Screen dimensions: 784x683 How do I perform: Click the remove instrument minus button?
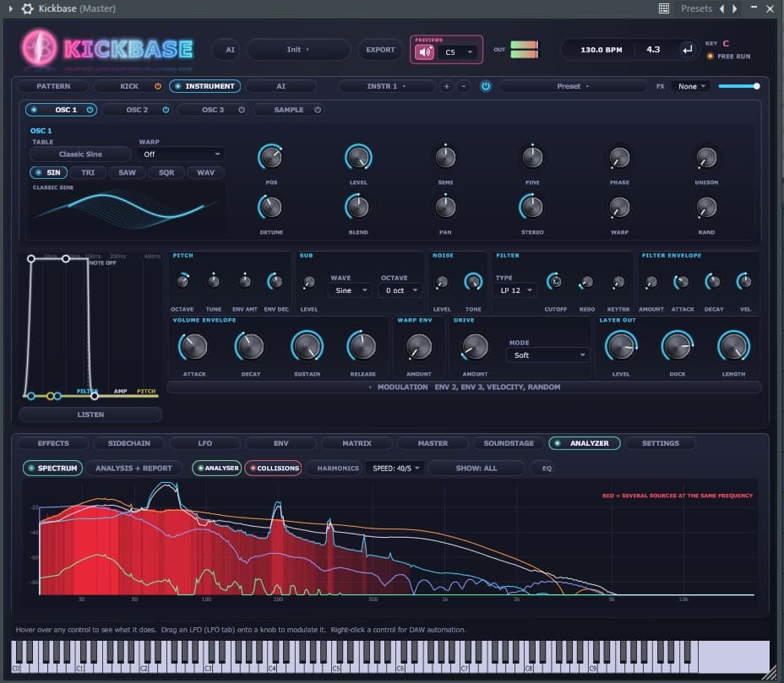click(x=464, y=86)
